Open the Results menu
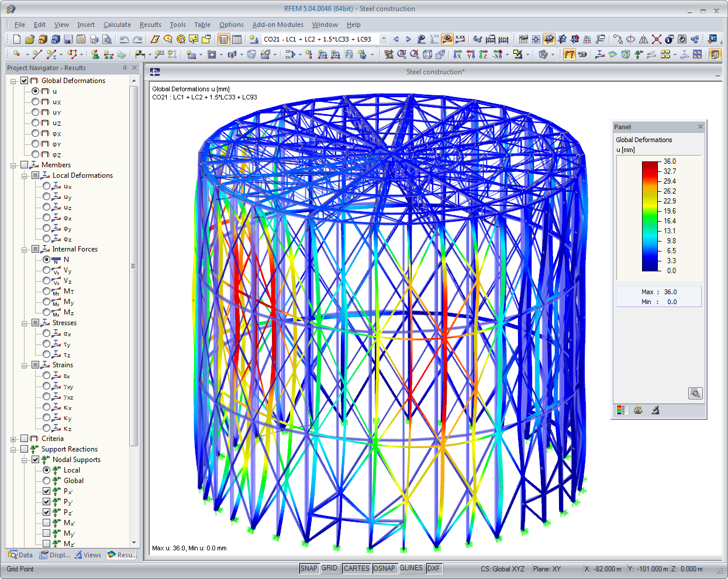This screenshot has height=579, width=728. (150, 25)
